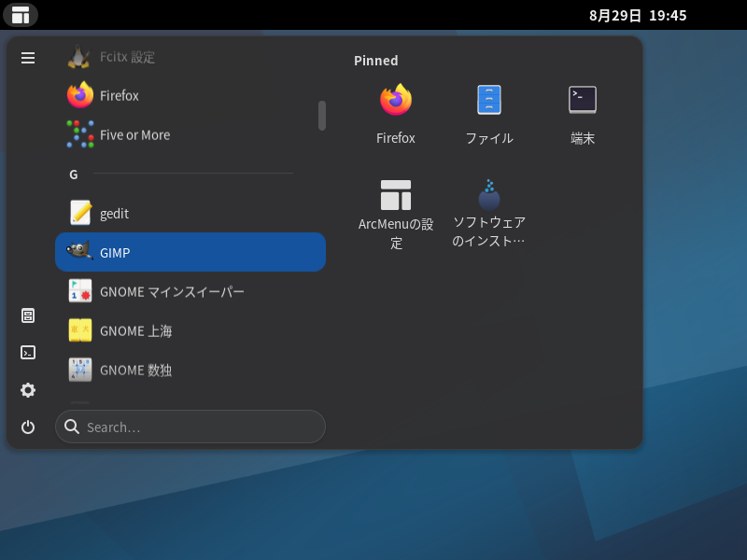Click the software shortcut icon in sidebar
The height and width of the screenshot is (560, 747).
click(x=28, y=315)
